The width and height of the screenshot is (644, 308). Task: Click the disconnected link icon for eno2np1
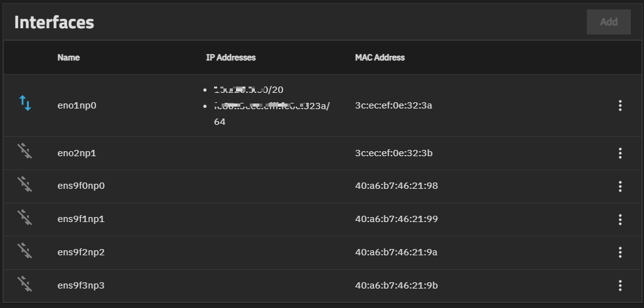tap(25, 151)
